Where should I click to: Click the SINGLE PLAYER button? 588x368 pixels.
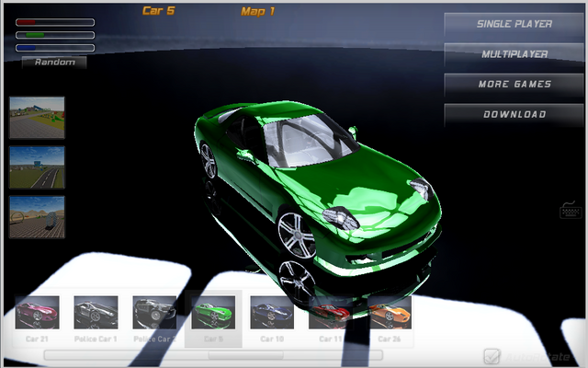click(x=514, y=24)
